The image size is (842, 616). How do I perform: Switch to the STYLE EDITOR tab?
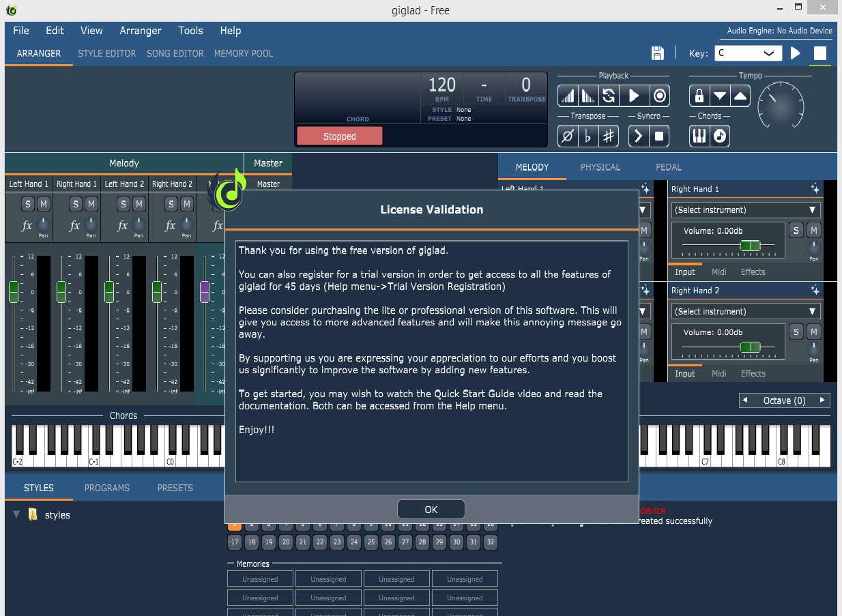pyautogui.click(x=107, y=53)
